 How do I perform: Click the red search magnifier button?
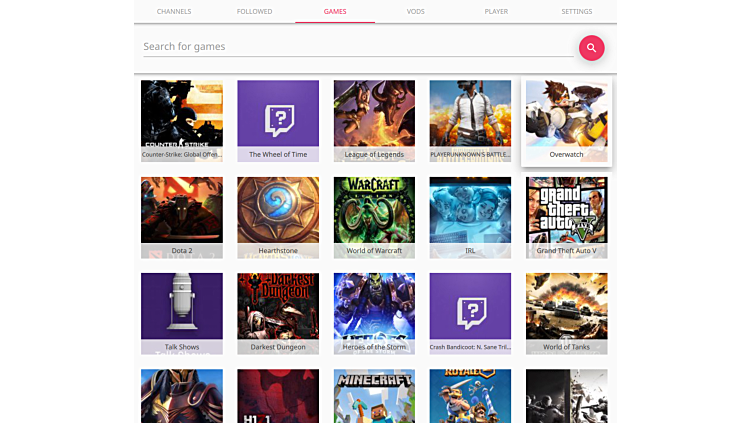[x=591, y=47]
